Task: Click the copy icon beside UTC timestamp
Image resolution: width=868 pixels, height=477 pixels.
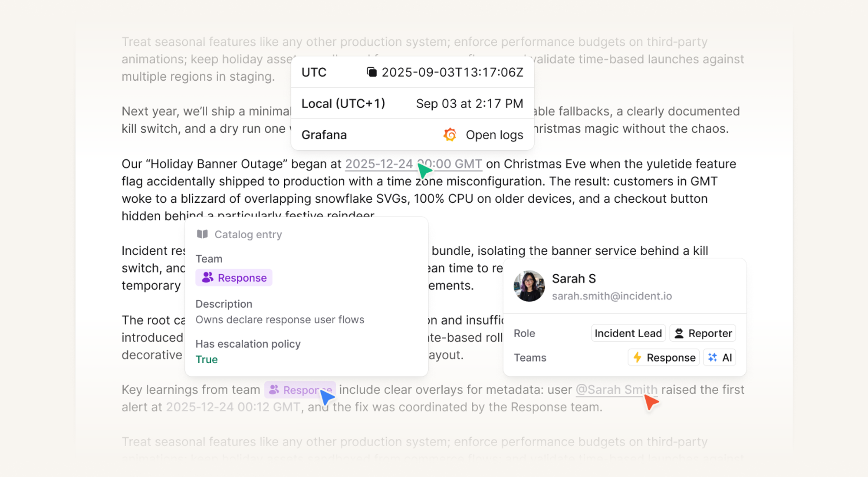Action: [372, 72]
